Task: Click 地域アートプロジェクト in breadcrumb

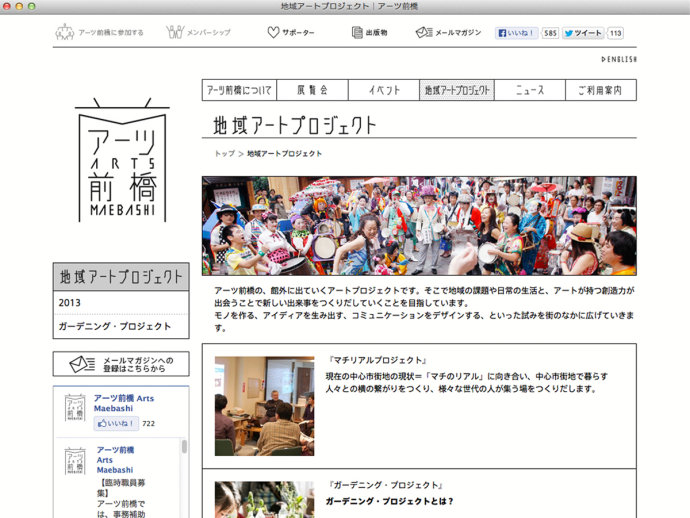Action: (x=284, y=154)
